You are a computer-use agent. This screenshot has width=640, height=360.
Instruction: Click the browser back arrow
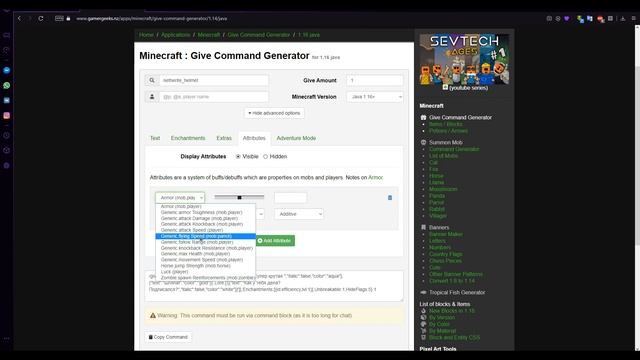click(x=19, y=18)
